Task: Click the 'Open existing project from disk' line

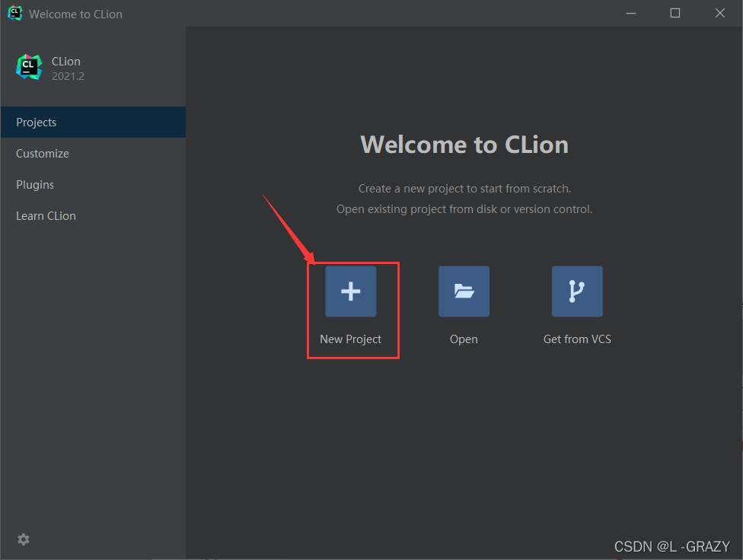Action: 464,209
